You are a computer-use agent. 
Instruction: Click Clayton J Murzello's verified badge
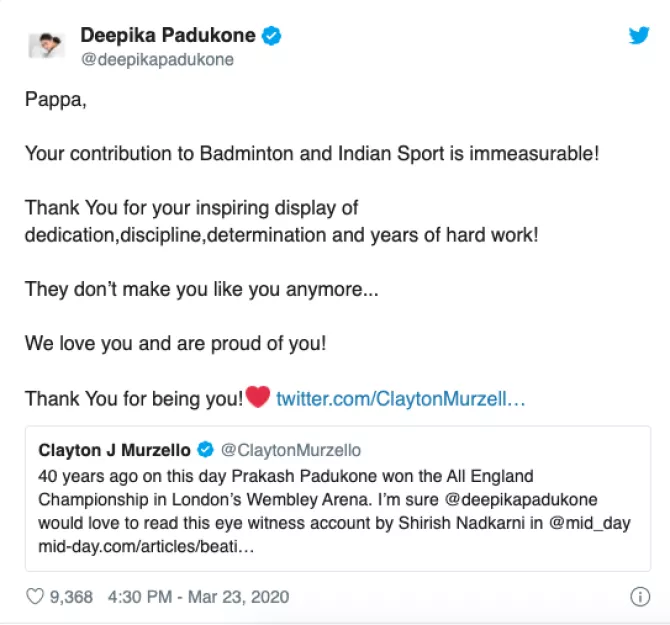pos(205,450)
